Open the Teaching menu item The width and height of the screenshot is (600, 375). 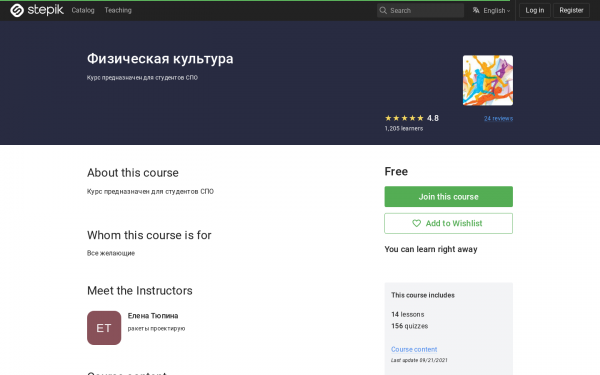pyautogui.click(x=118, y=10)
